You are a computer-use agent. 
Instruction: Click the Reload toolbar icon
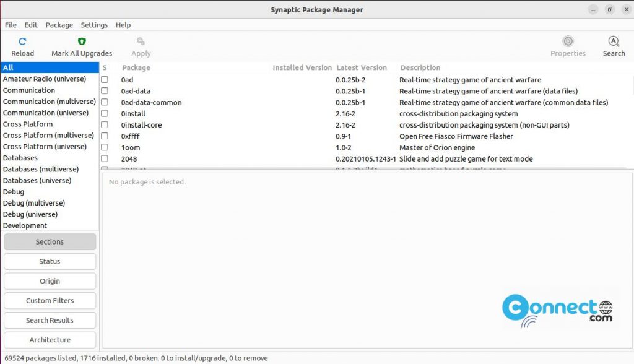pyautogui.click(x=22, y=43)
